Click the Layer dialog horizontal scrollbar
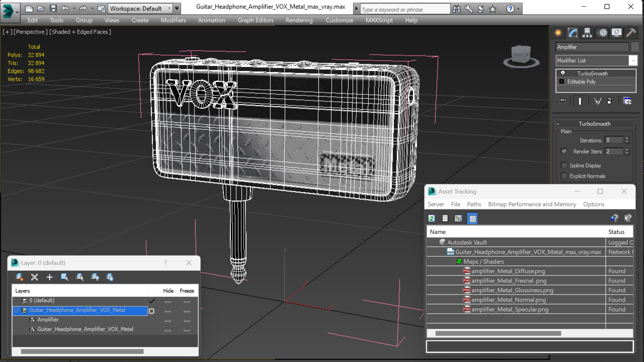This screenshot has width=644, height=362. pos(82,351)
